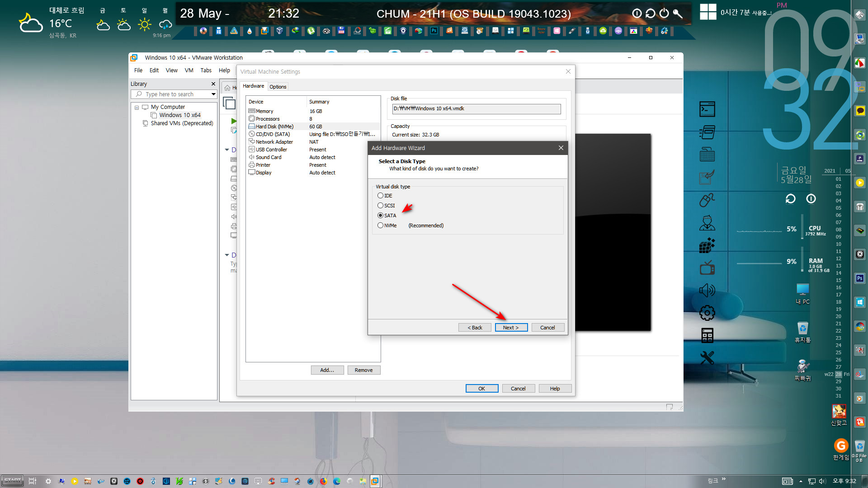868x488 pixels.
Task: Select the SCSI disk type radio button
Action: [x=380, y=206]
